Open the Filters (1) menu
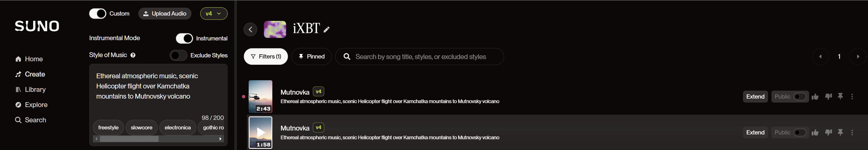This screenshot has width=868, height=150. (x=266, y=56)
